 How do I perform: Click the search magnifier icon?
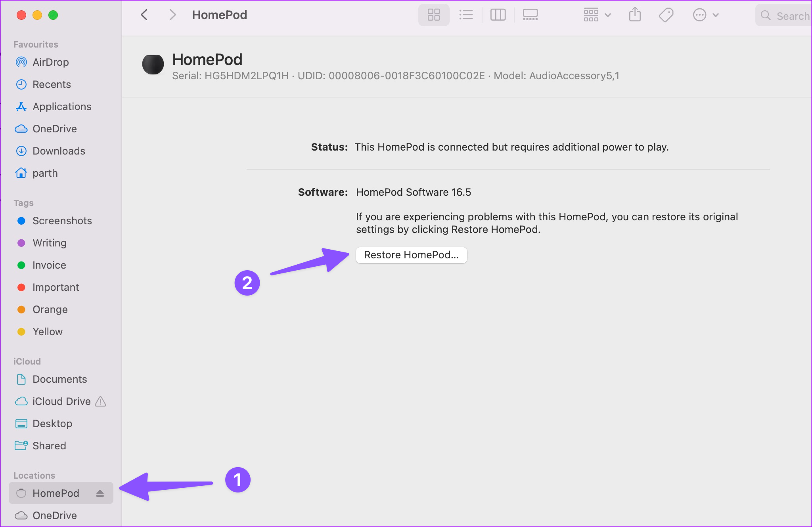(x=766, y=15)
